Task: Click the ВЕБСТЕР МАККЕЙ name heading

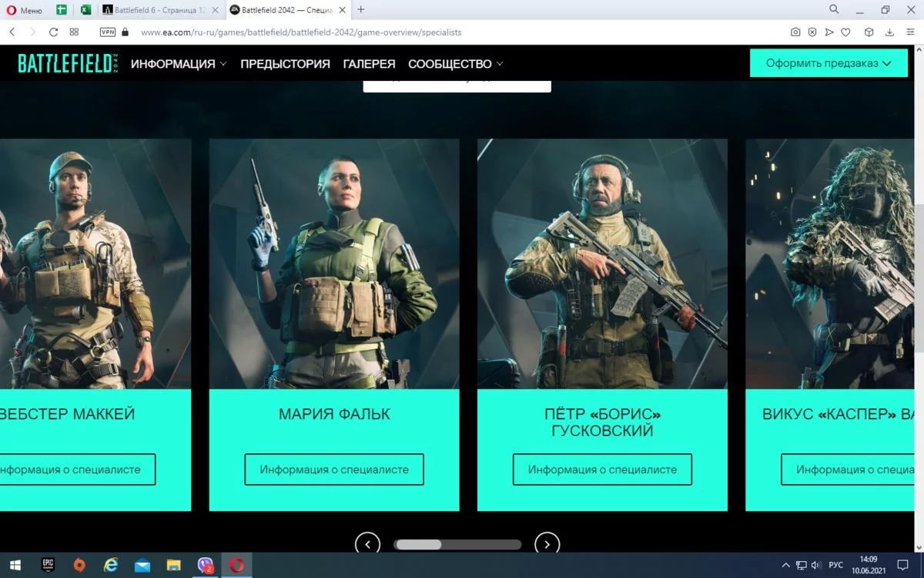Action: tap(68, 414)
